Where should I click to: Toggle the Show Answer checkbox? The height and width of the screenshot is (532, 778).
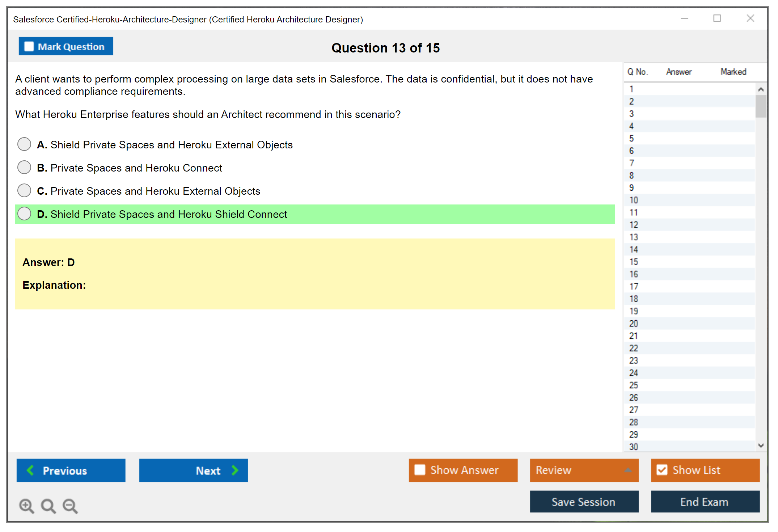pyautogui.click(x=420, y=470)
